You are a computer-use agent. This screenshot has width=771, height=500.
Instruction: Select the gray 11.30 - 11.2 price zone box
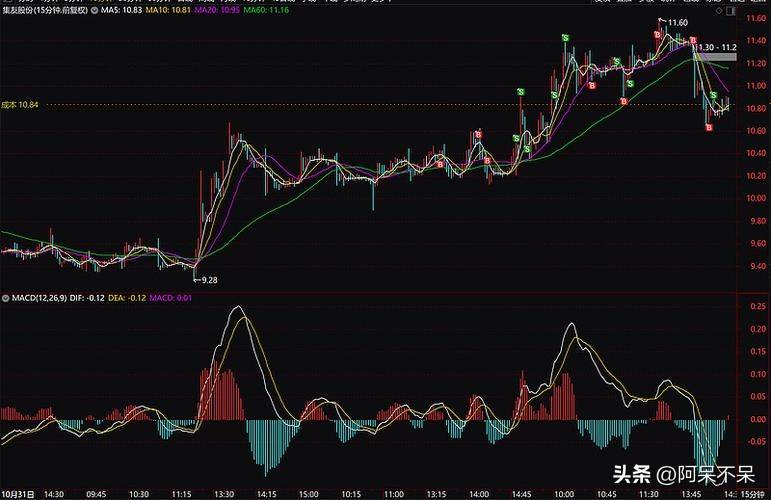(x=715, y=57)
